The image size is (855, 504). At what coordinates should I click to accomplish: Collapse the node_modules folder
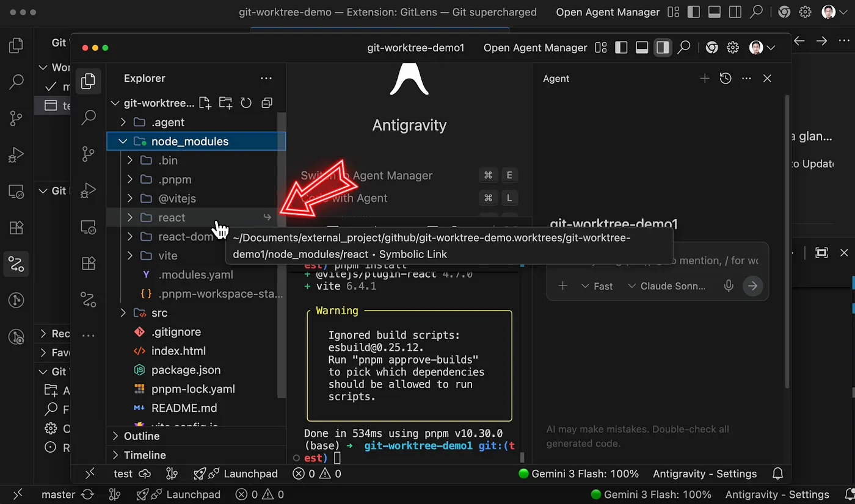tap(196, 141)
